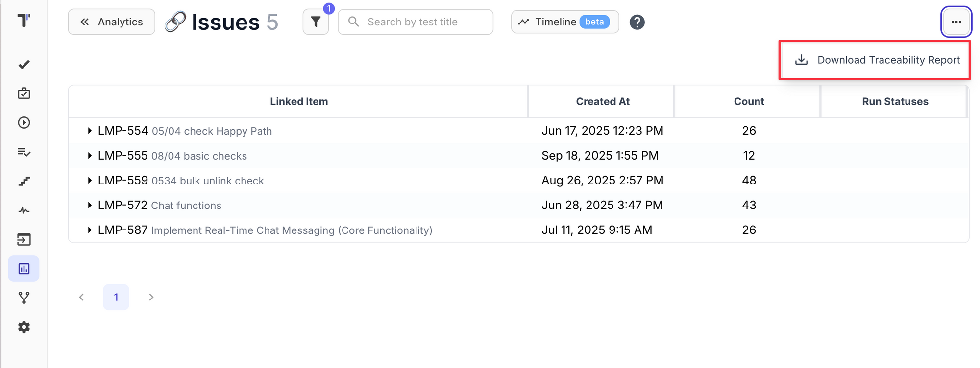Open the settings gear icon

(23, 327)
